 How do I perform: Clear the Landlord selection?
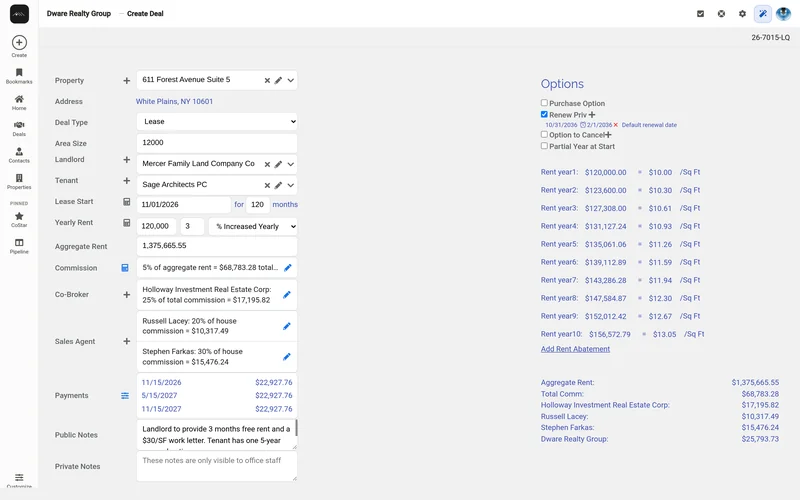click(267, 164)
